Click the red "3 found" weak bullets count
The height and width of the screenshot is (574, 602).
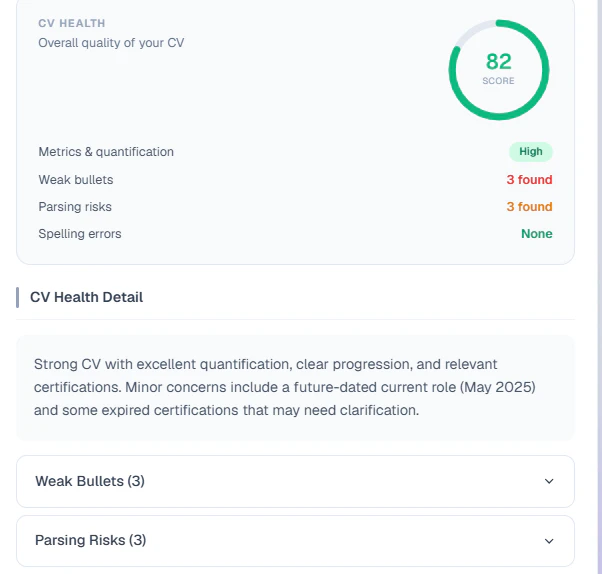click(x=529, y=180)
